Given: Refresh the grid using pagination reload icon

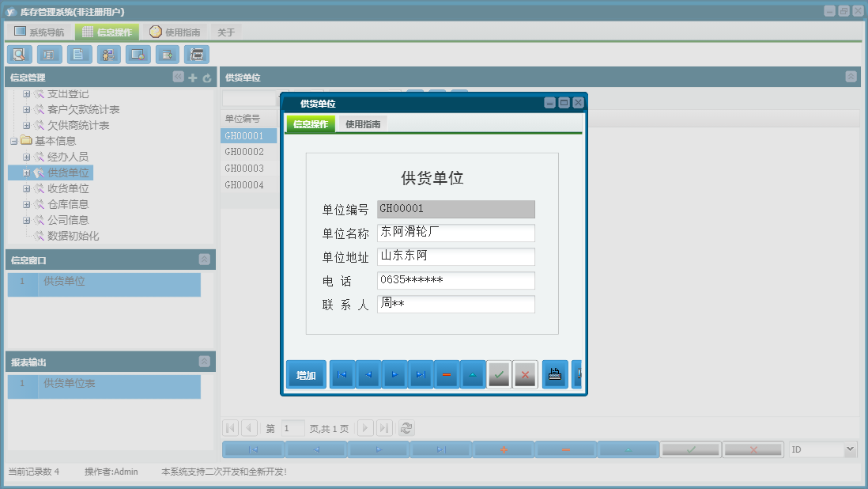Looking at the screenshot, I should pos(406,428).
